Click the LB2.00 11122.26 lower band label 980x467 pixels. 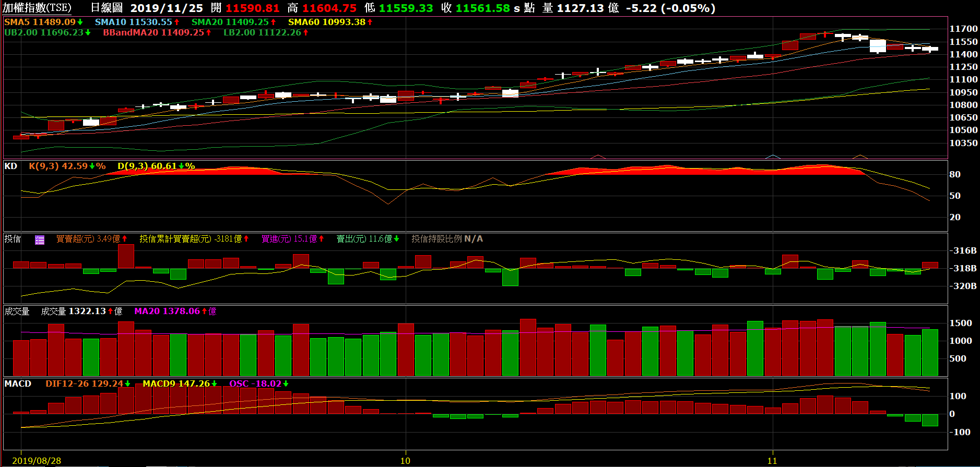[266, 32]
